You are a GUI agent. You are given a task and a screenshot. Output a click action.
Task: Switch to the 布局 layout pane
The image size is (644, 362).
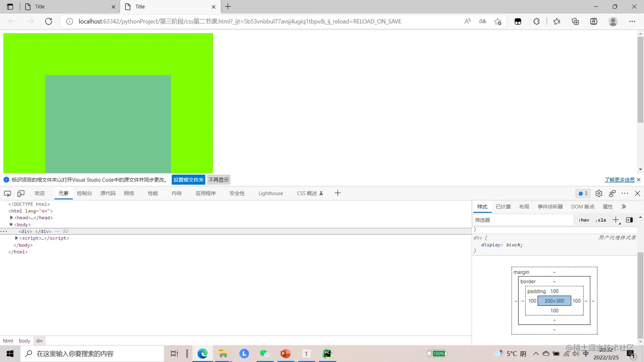click(x=524, y=207)
